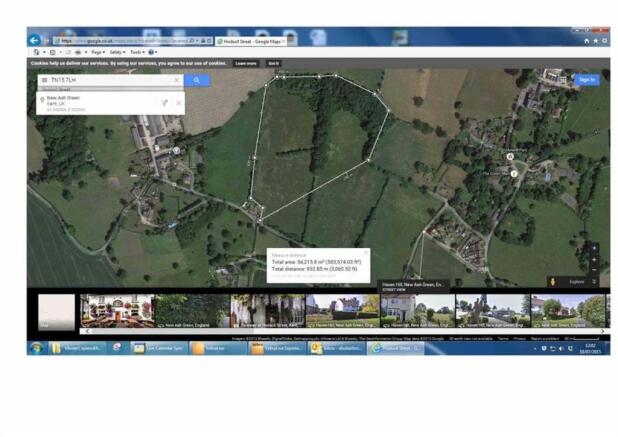The width and height of the screenshot is (618, 437).
Task: Click the Feeds icon in command bar
Action: pyautogui.click(x=52, y=52)
